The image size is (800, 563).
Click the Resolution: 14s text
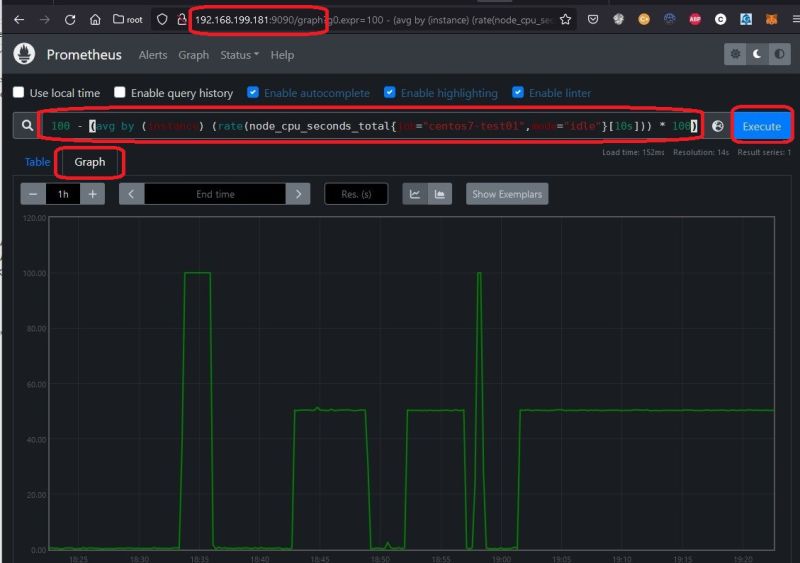[701, 152]
